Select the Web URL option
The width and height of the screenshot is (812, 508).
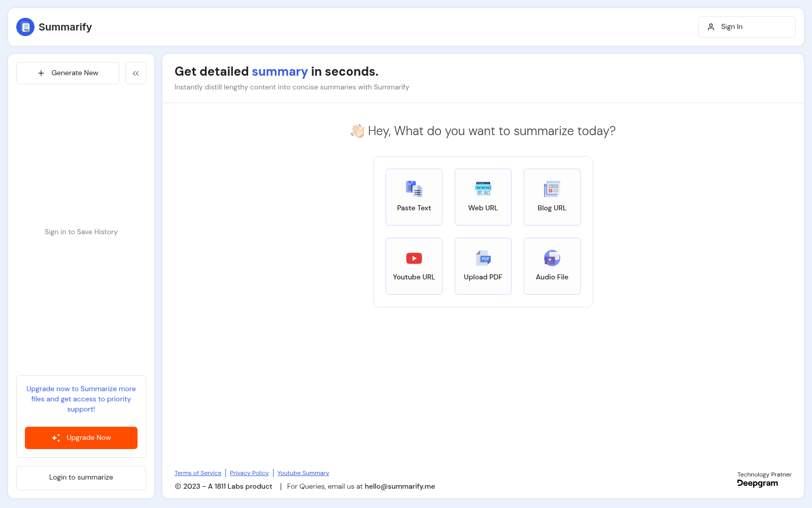coord(483,197)
